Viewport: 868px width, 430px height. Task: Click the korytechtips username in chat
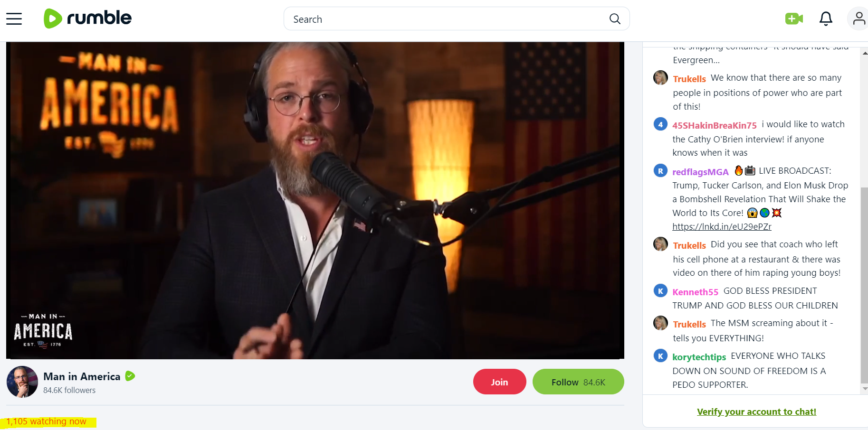coord(699,357)
